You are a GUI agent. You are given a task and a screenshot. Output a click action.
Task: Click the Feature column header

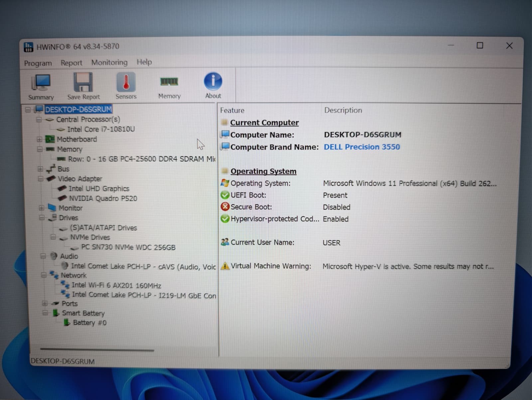tap(232, 110)
